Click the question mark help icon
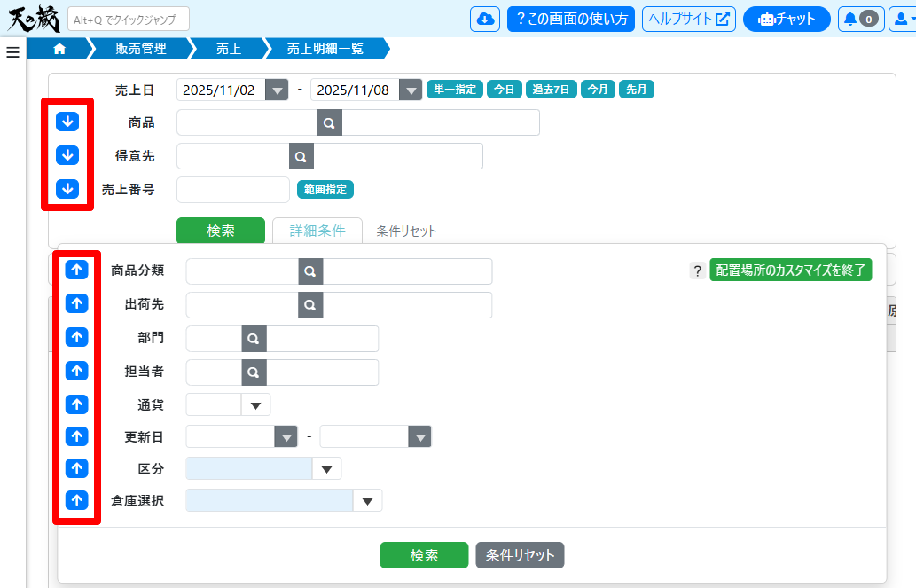This screenshot has width=916, height=588. pyautogui.click(x=697, y=270)
